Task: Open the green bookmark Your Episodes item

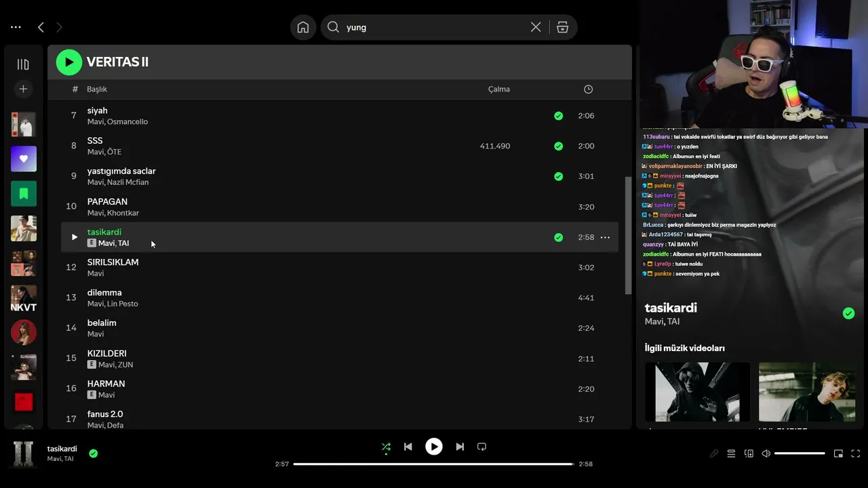Action: click(x=24, y=194)
